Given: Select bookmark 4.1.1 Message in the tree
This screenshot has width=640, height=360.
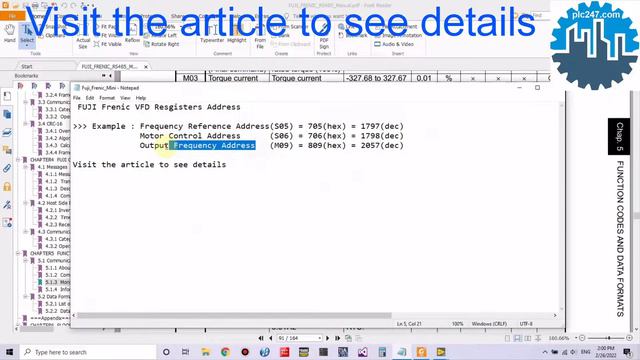Looking at the screenshot, I should 58,174.
